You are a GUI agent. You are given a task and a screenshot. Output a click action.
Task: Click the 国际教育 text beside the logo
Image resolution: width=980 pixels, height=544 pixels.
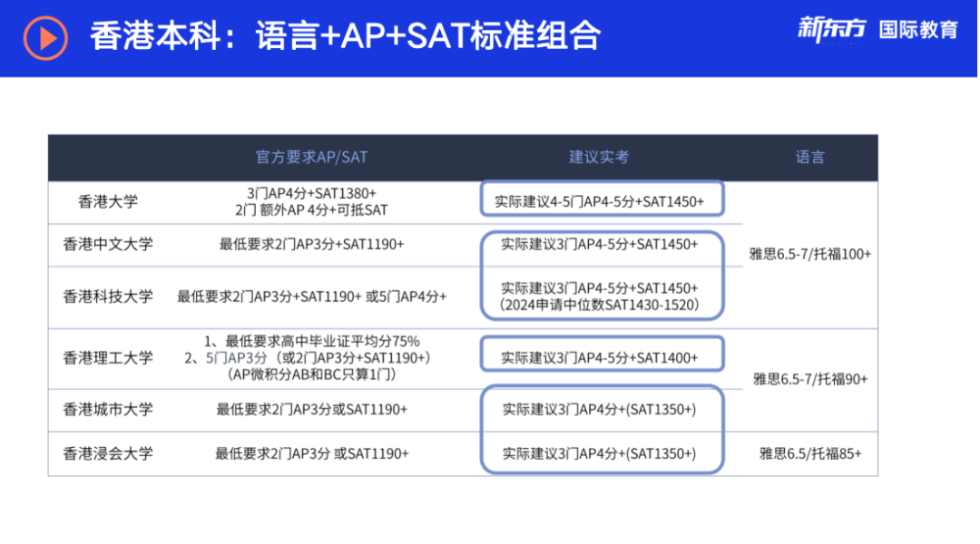(x=918, y=29)
